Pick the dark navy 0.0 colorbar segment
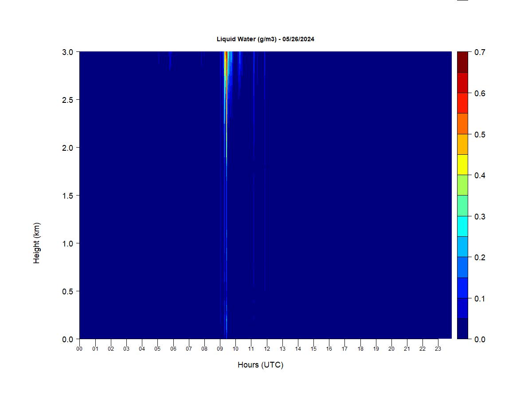The height and width of the screenshot is (399, 532). pyautogui.click(x=462, y=329)
